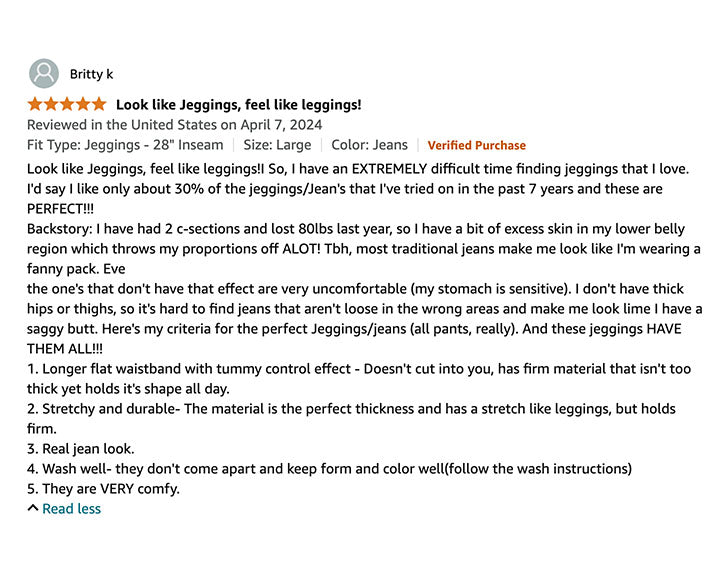Open the review title 'Look like Jeggings, feel like leggings!'

[x=238, y=104]
